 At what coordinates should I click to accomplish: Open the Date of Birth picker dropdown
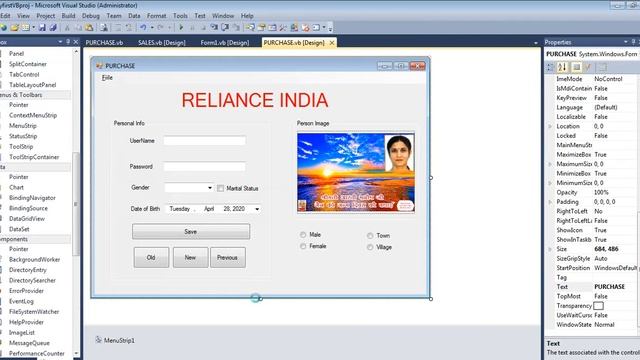(x=257, y=209)
